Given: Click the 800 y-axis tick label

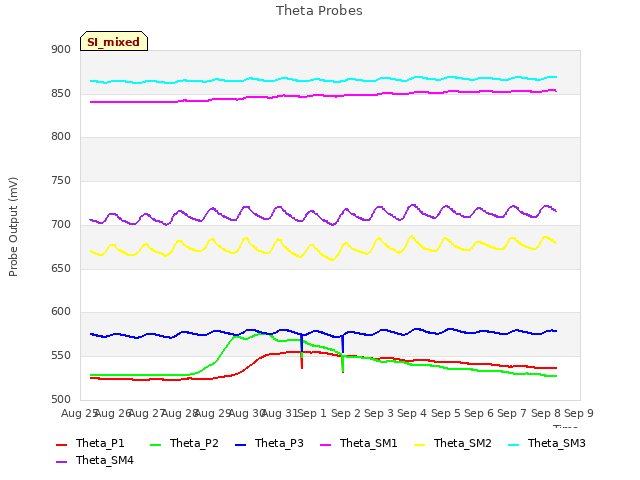Looking at the screenshot, I should (x=61, y=137).
